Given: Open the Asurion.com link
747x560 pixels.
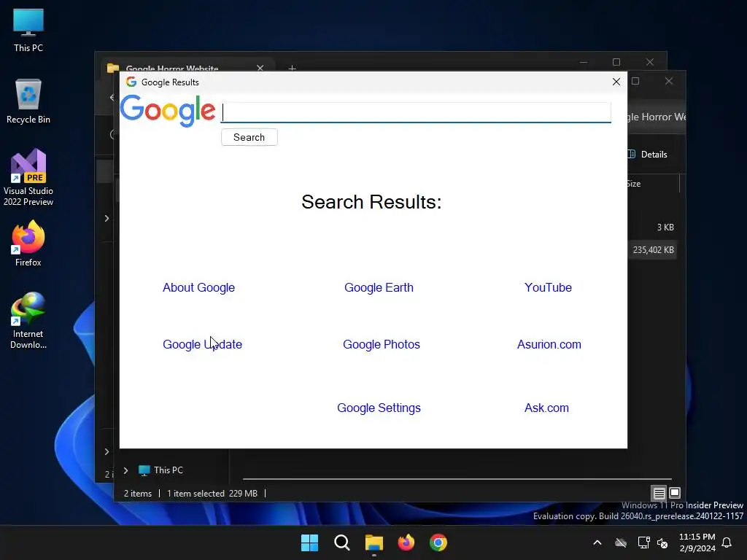Looking at the screenshot, I should 549,344.
